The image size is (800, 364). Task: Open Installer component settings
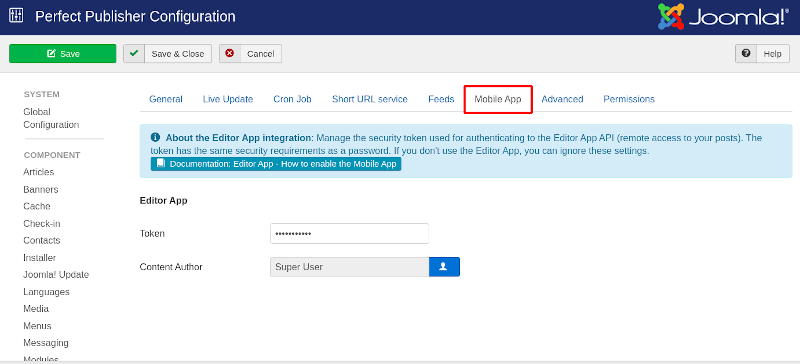pos(40,258)
